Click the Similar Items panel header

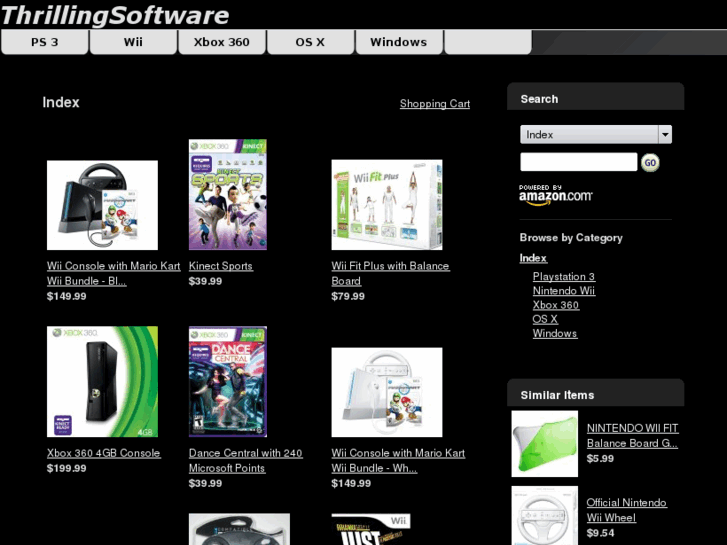tap(596, 393)
